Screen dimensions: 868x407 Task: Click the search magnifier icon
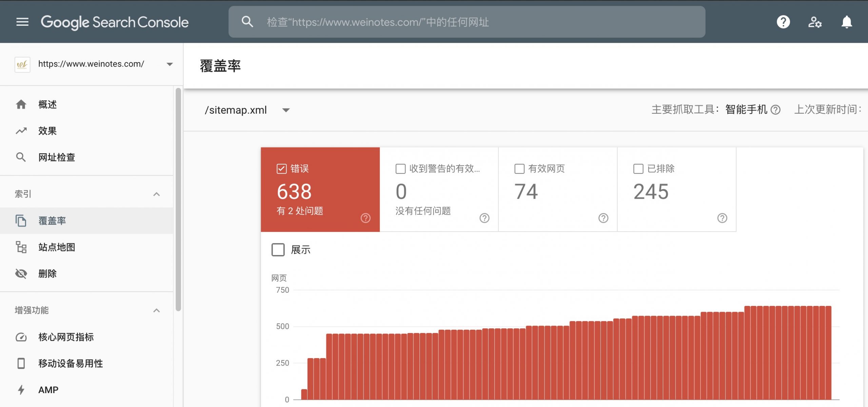click(247, 22)
